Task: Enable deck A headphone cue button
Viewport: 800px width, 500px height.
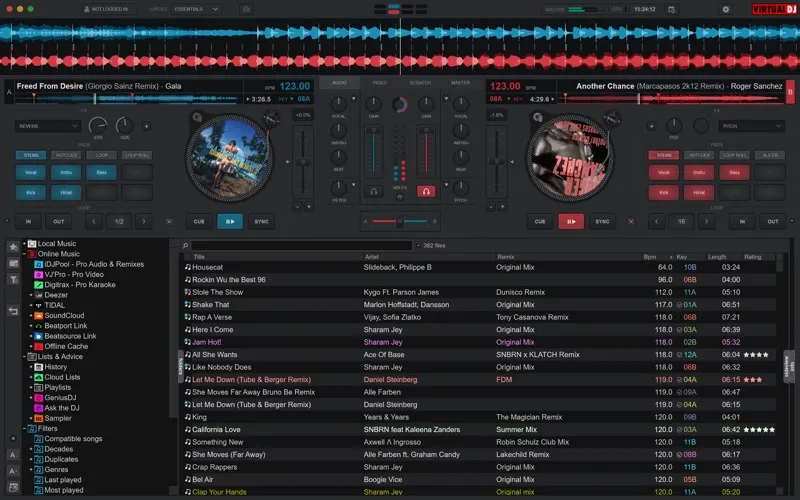Action: (x=374, y=191)
